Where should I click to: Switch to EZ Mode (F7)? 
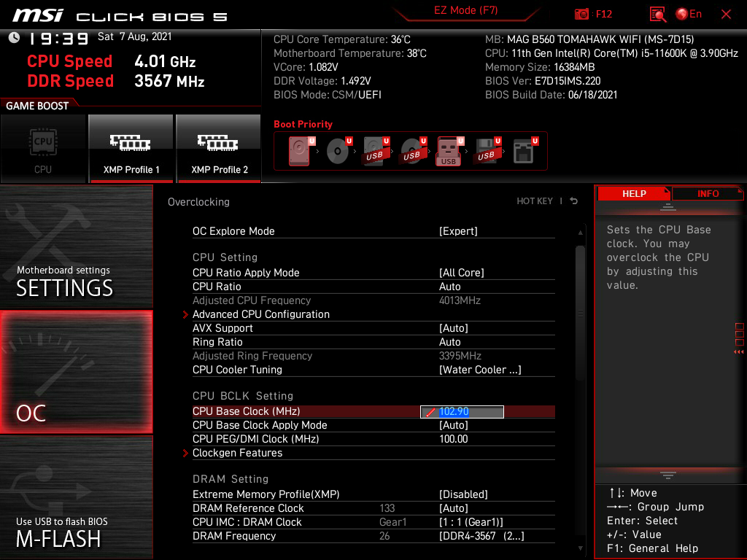465,10
